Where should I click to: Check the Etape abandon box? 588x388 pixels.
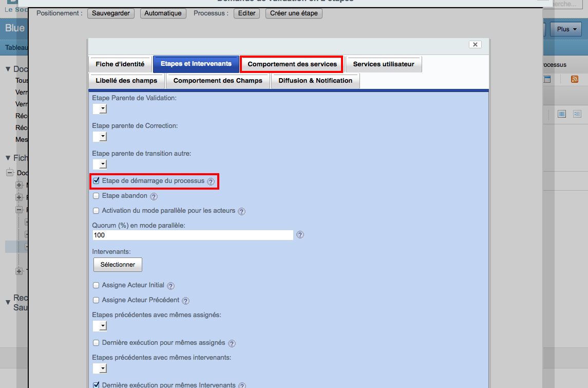tap(96, 196)
